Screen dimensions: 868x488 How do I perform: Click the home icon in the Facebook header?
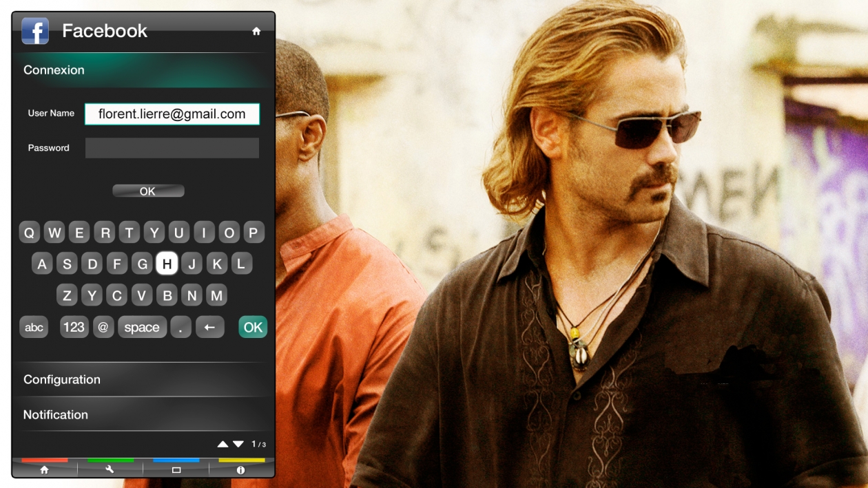click(256, 31)
